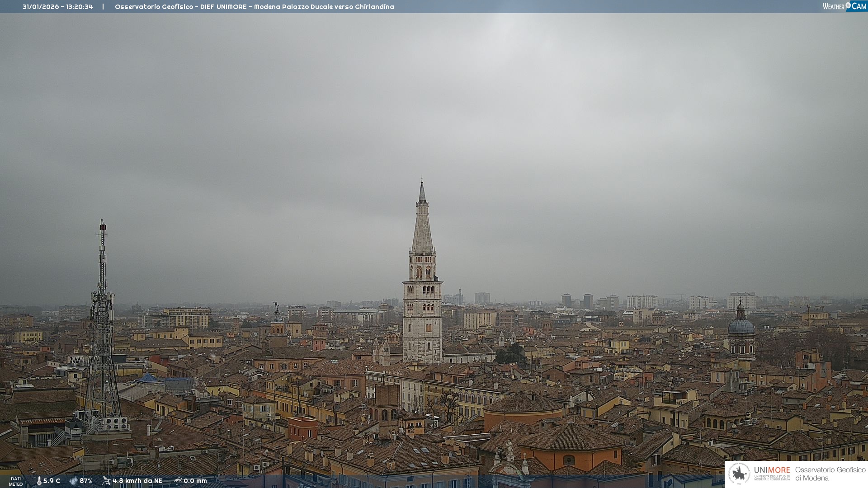
Task: Click the thermometer temperature icon
Action: coord(39,481)
